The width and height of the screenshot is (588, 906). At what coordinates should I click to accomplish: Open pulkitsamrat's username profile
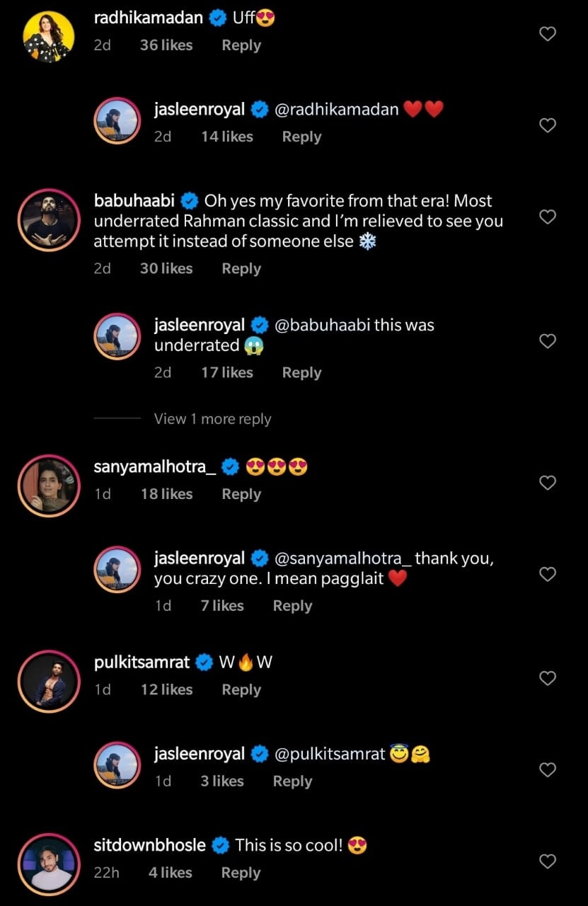click(x=142, y=663)
